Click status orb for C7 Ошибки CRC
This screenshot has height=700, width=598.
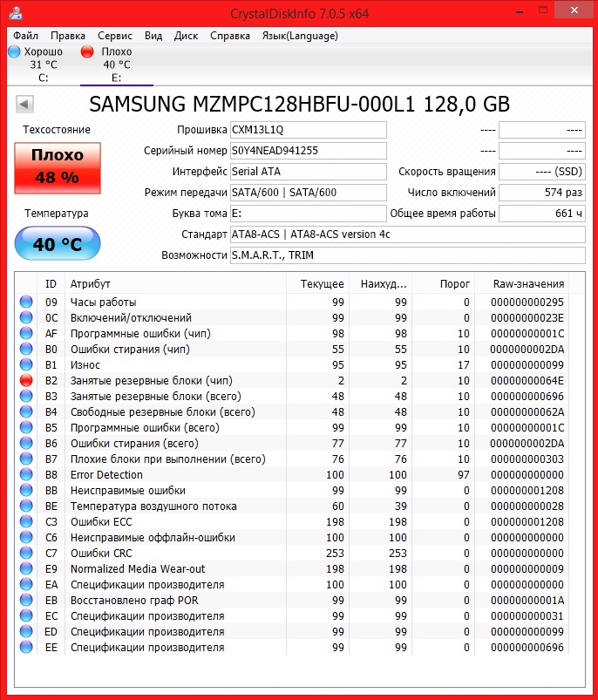tap(26, 553)
